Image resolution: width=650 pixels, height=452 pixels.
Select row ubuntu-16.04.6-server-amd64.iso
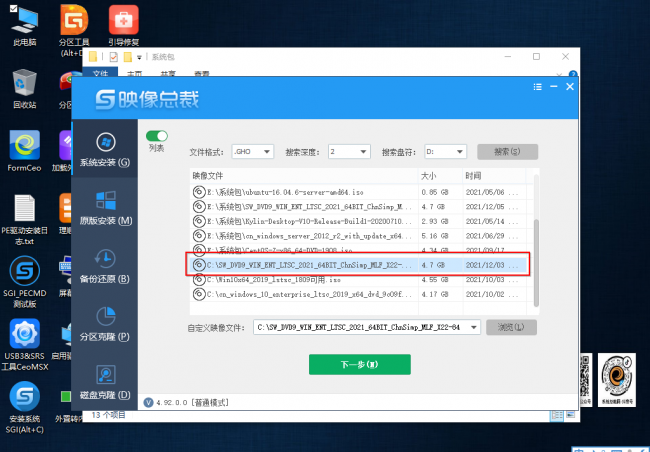click(359, 192)
